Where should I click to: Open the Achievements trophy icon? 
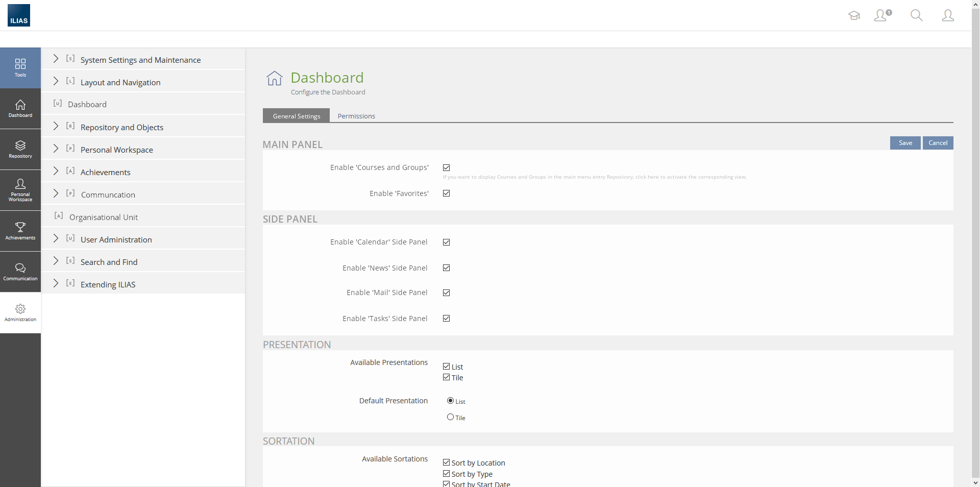click(20, 231)
